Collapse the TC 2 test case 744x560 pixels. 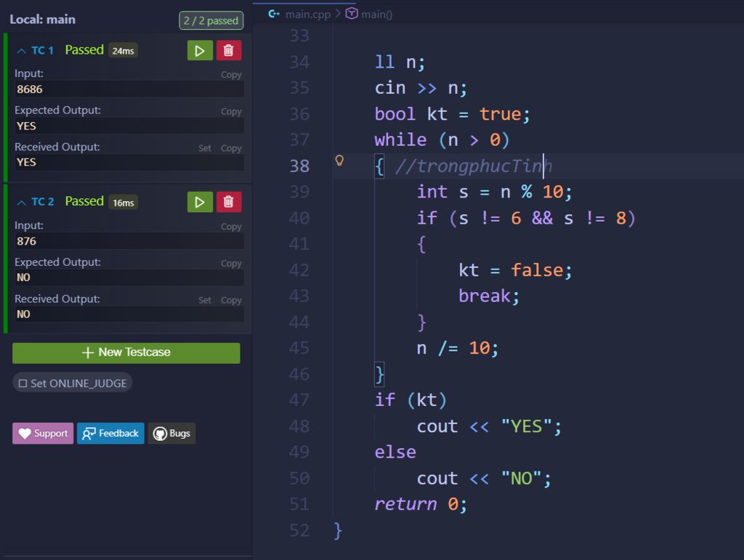(x=21, y=203)
